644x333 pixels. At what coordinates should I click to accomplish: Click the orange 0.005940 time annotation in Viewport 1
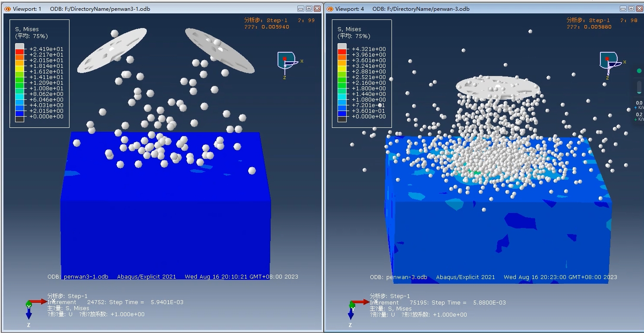point(266,27)
